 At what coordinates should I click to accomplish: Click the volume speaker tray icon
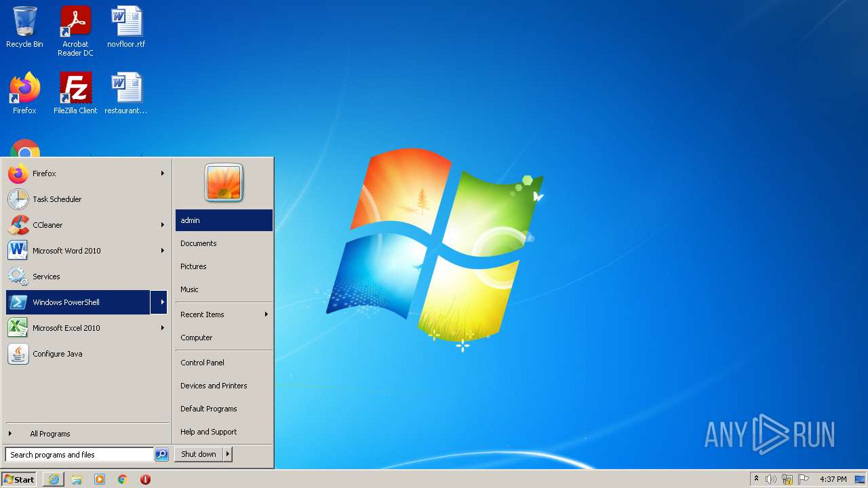tap(770, 479)
